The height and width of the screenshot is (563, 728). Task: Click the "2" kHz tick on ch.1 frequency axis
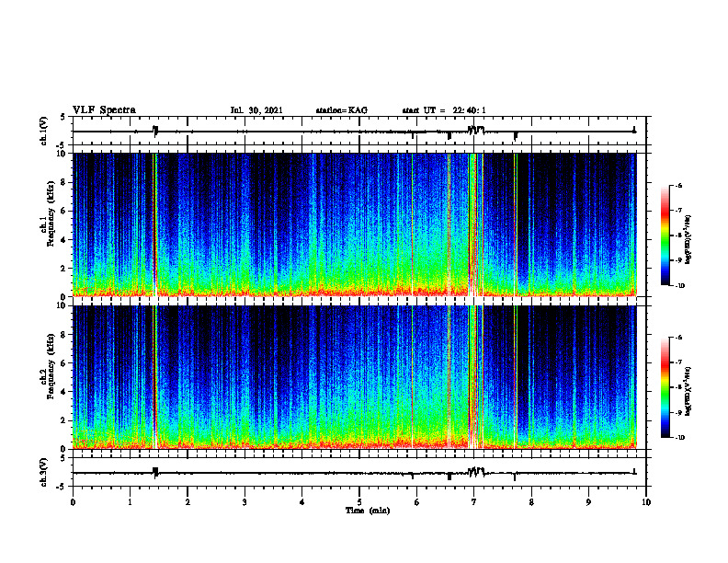[x=64, y=268]
